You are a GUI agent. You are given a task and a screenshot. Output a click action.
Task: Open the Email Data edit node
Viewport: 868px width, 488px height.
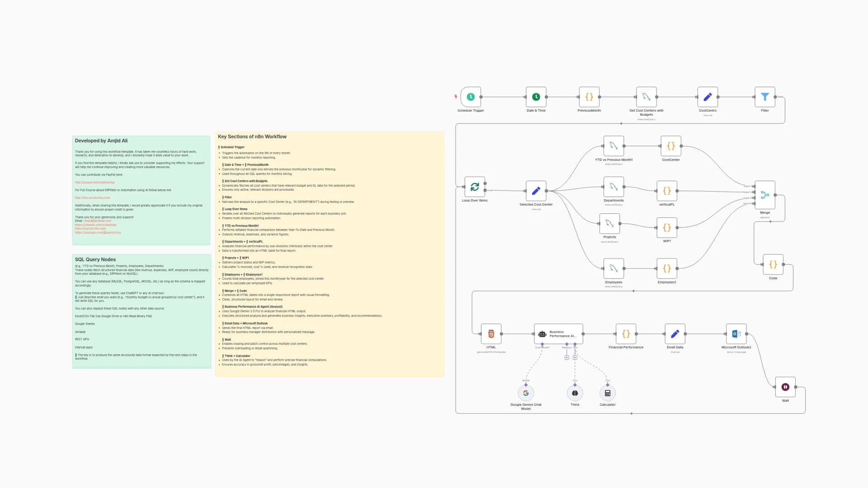pyautogui.click(x=675, y=334)
